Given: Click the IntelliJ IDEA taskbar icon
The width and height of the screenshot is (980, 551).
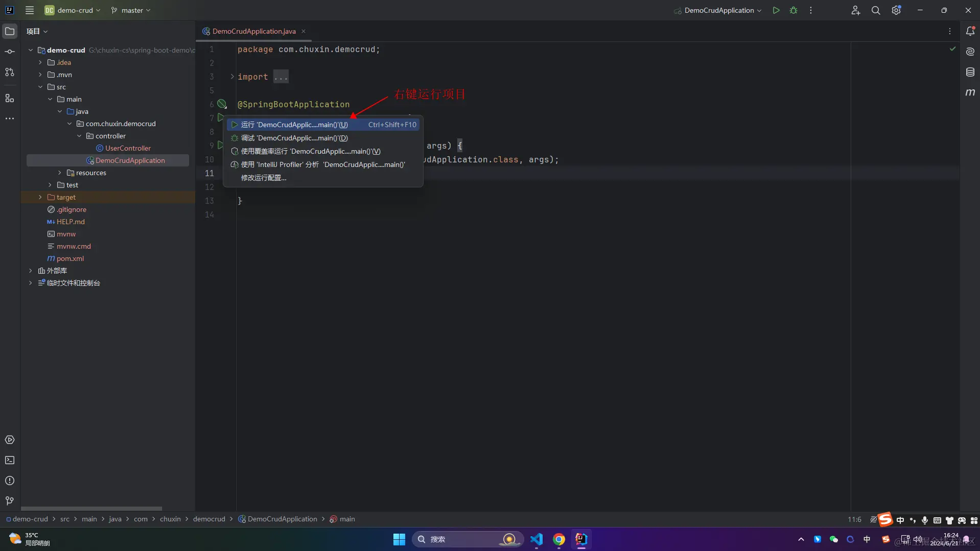Looking at the screenshot, I should (581, 539).
